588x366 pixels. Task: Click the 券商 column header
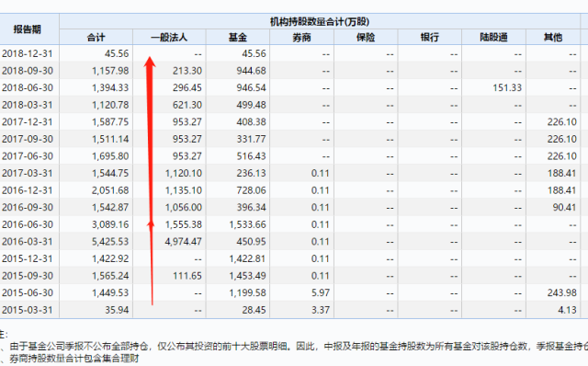pyautogui.click(x=302, y=37)
